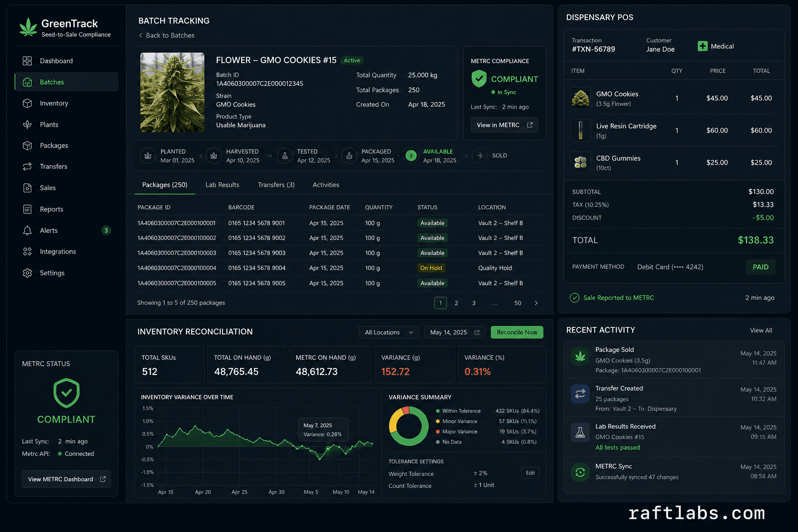Image resolution: width=798 pixels, height=532 pixels.
Task: Click the Alerts bell icon
Action: [x=28, y=231]
